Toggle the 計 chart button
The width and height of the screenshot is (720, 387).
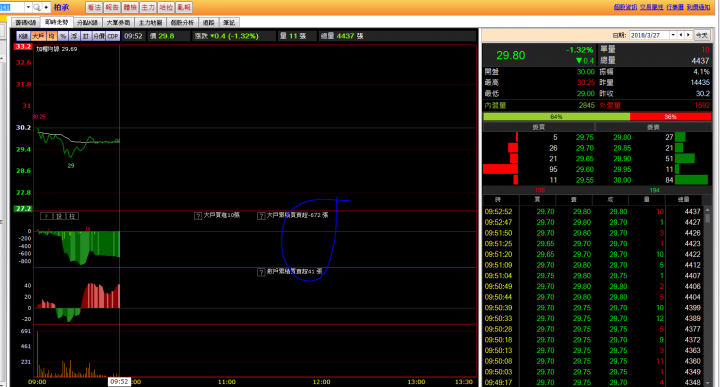pyautogui.click(x=86, y=36)
